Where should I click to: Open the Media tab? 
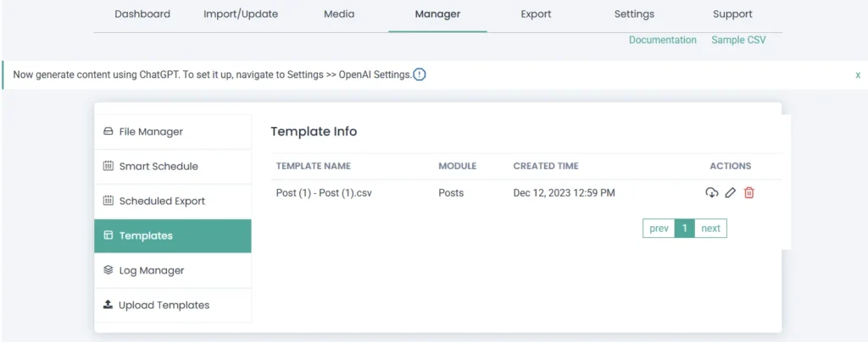pyautogui.click(x=339, y=14)
